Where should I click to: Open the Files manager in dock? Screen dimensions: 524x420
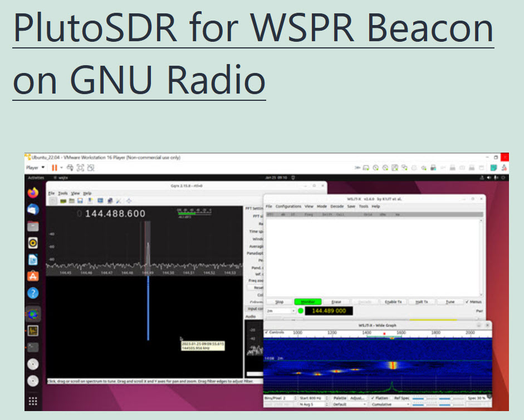[x=33, y=226]
